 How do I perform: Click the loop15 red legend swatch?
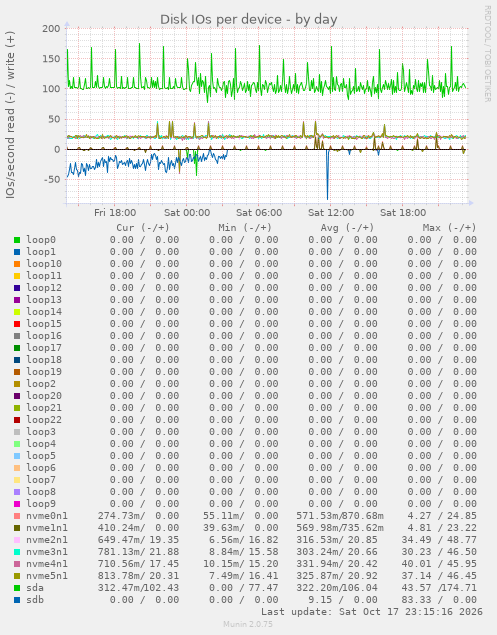click(x=17, y=324)
